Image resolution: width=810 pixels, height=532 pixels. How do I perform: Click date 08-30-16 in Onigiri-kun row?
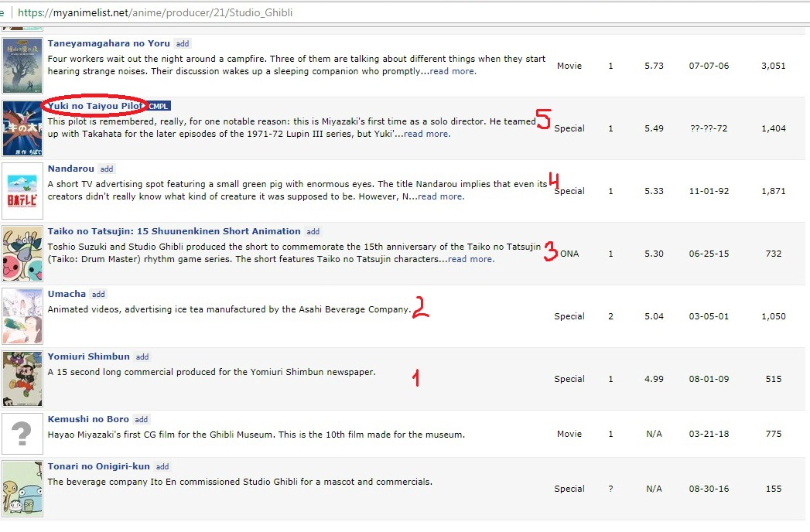[709, 488]
